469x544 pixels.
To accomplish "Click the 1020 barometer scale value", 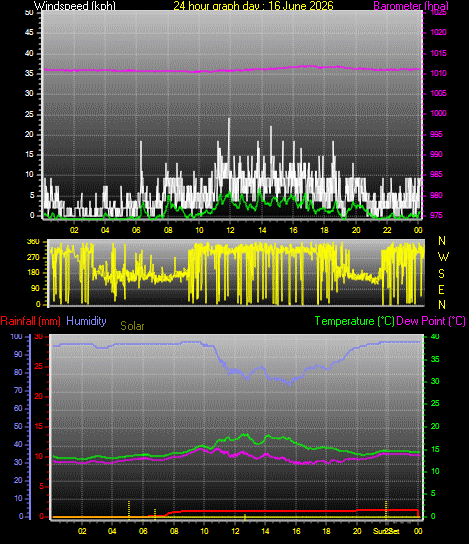I will coord(438,33).
